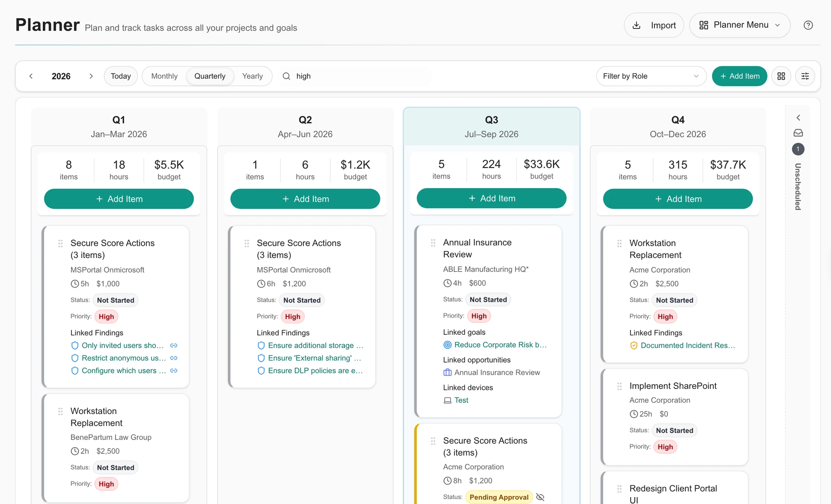Open the Filter by Role dropdown
831x504 pixels.
point(651,76)
